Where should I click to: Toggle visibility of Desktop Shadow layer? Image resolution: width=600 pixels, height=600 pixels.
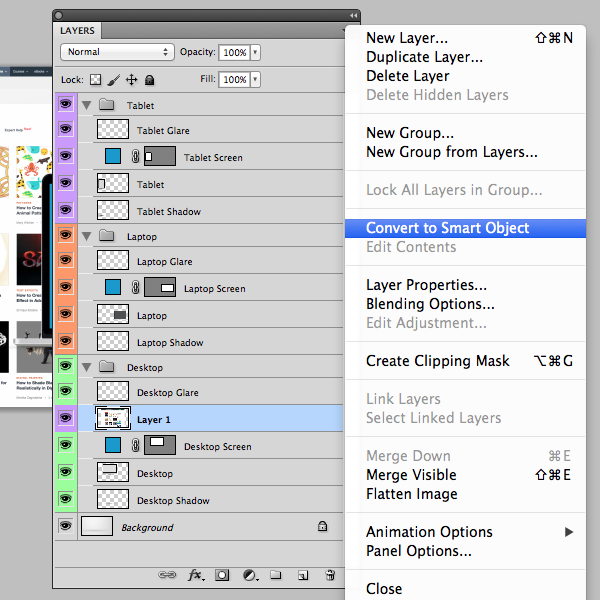(x=66, y=499)
